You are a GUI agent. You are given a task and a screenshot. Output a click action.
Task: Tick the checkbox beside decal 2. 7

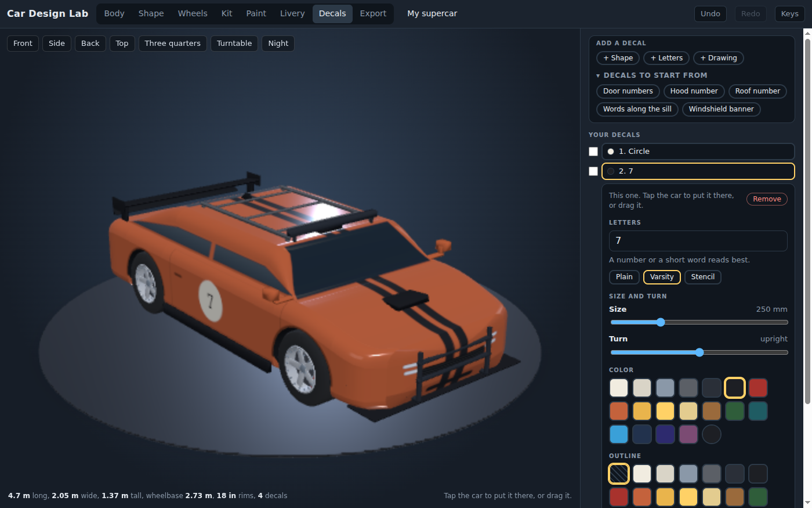(x=593, y=171)
